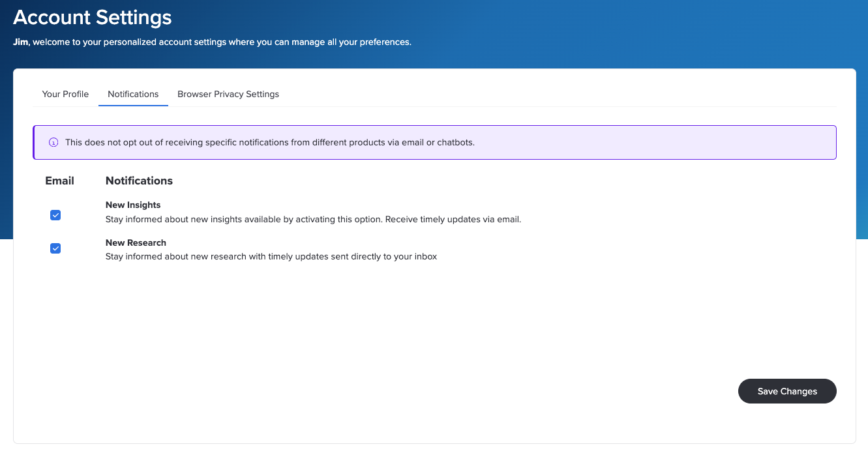The image size is (868, 455).
Task: Uncheck the New Research email checkbox
Action: click(55, 248)
